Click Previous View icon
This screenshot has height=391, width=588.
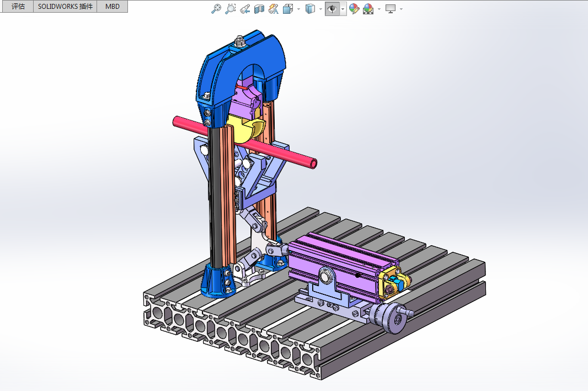(x=245, y=9)
